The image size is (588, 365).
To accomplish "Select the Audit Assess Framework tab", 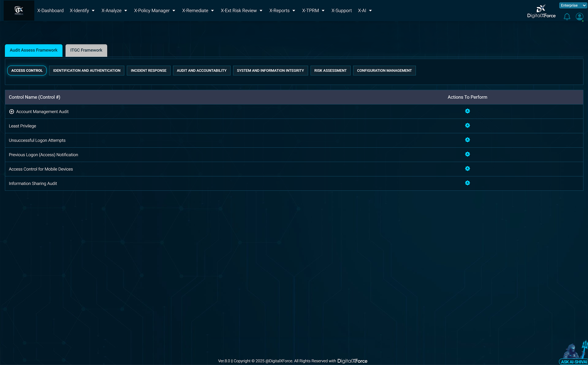I will pos(34,50).
